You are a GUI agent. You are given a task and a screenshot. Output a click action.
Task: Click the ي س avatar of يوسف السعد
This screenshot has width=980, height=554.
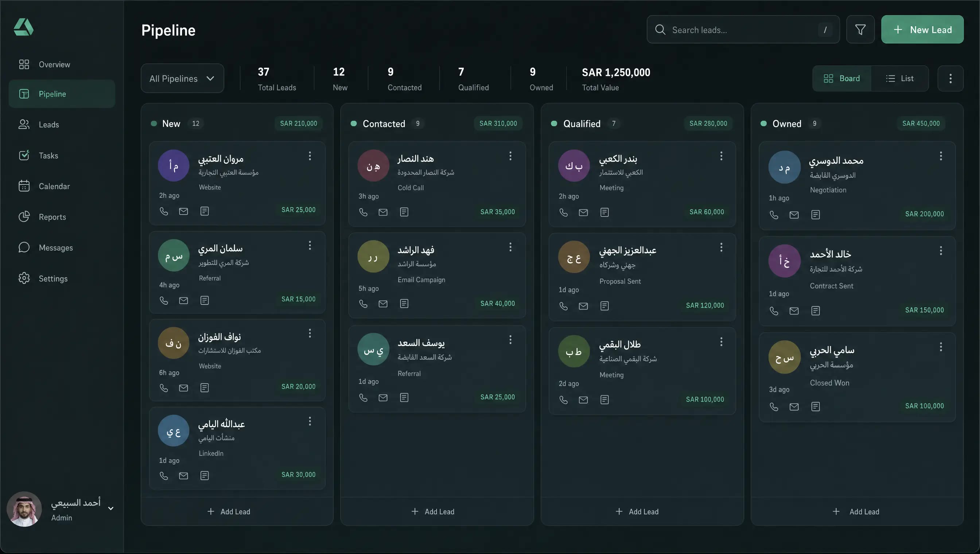(373, 349)
